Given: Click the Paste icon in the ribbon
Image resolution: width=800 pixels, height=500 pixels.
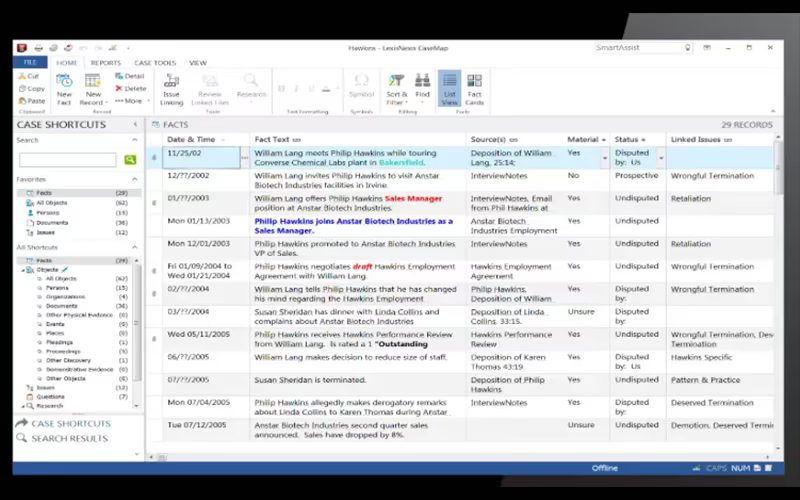Looking at the screenshot, I should [22, 101].
